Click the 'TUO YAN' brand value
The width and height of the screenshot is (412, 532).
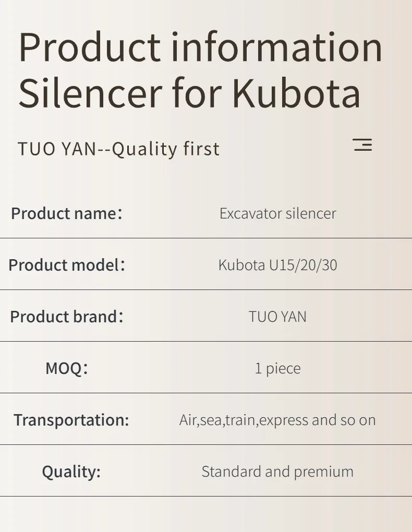tap(277, 317)
